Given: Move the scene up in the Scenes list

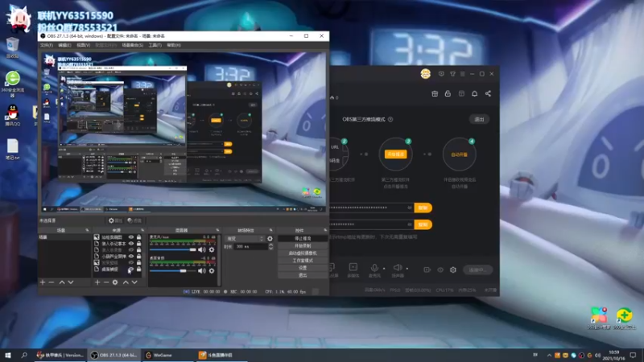Looking at the screenshot, I should coord(62,282).
